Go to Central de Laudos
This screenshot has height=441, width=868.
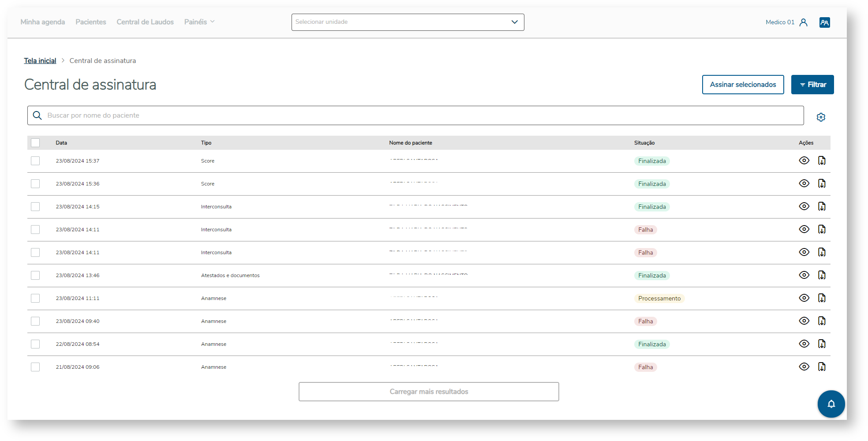pyautogui.click(x=145, y=22)
